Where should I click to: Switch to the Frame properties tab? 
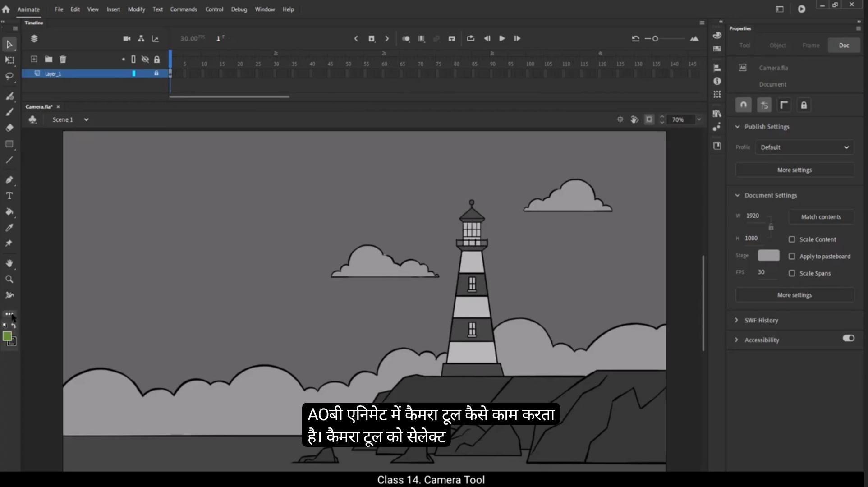pyautogui.click(x=811, y=46)
